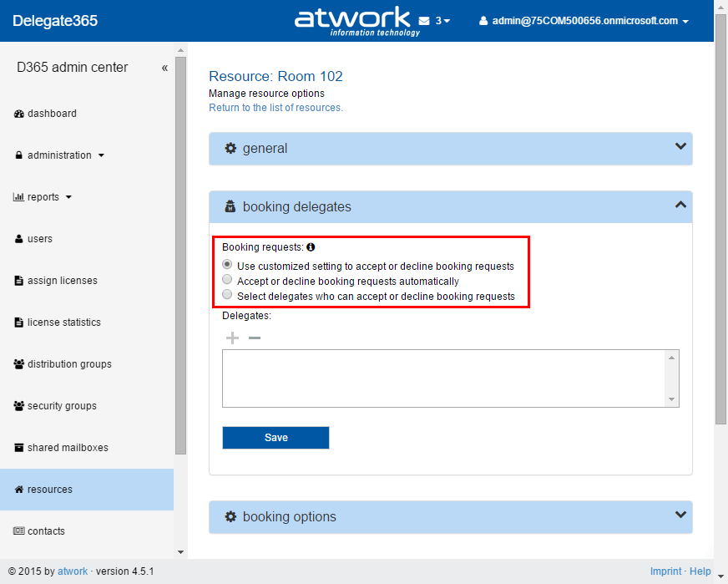The image size is (728, 584).
Task: Click the sidebar scrollbar up arrow
Action: pos(180,50)
